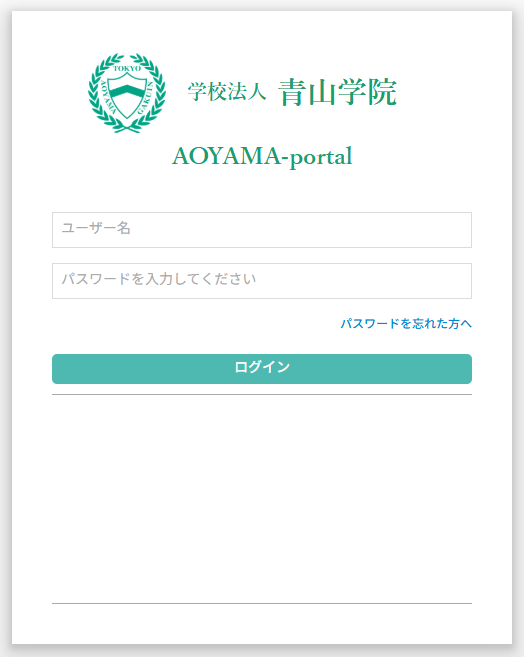Focus the パスワードを入力してください field
Screen dimensions: 524x657
pyautogui.click(x=262, y=281)
